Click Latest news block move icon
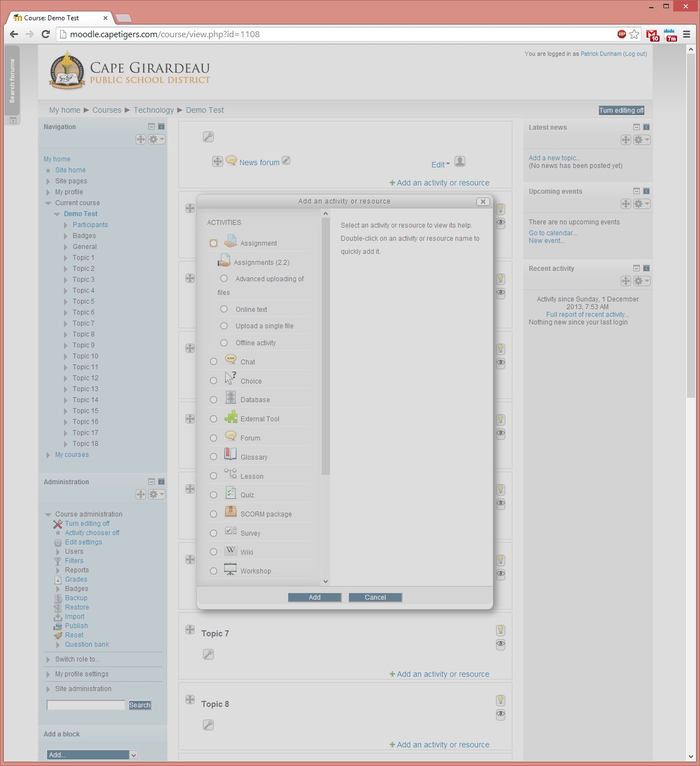Screen dimensions: 700x766 point(626,140)
